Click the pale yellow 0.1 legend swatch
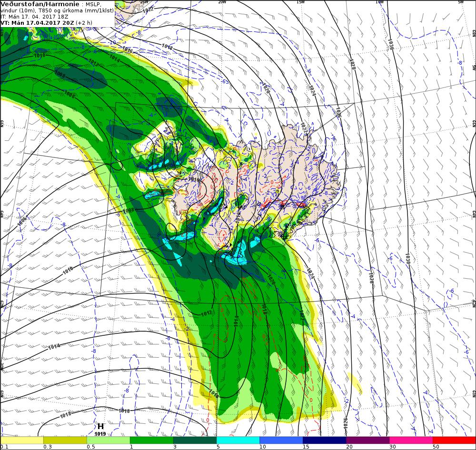This screenshot has width=476, height=450. pos(22,440)
